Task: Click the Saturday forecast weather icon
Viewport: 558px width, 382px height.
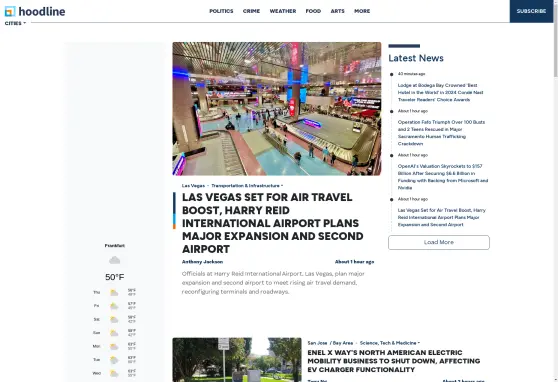Action: [114, 320]
